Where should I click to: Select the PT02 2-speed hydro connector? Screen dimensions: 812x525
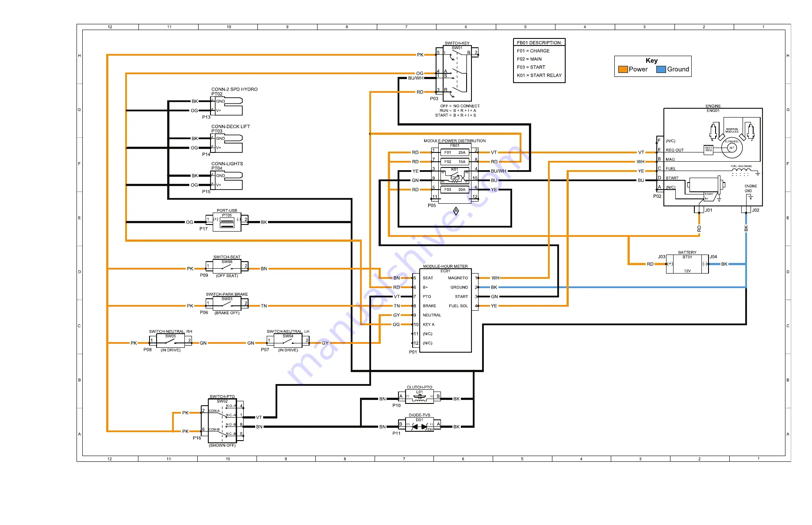[x=226, y=106]
